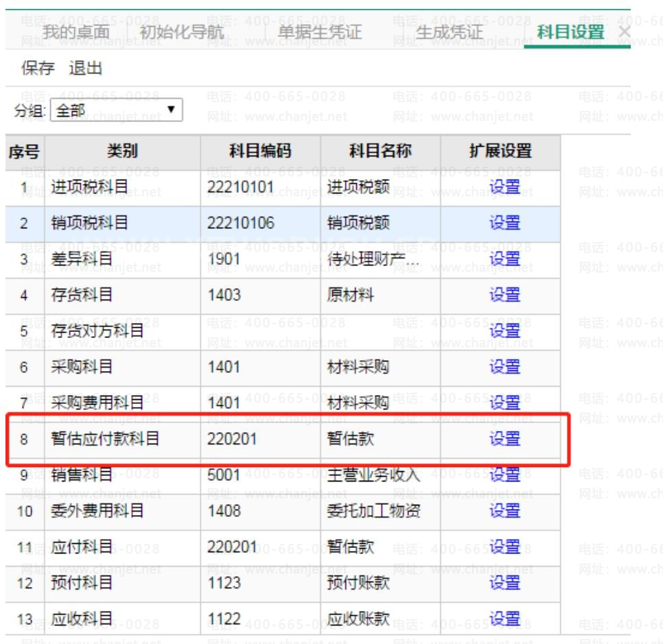The height and width of the screenshot is (644, 663).
Task: Click code cell 1408
Action: 260,512
